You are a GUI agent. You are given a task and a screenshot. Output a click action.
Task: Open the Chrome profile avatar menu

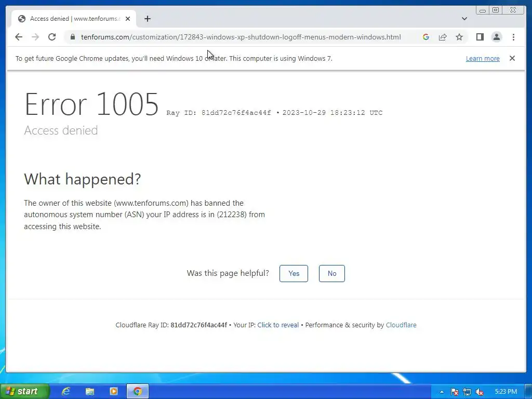pyautogui.click(x=496, y=37)
